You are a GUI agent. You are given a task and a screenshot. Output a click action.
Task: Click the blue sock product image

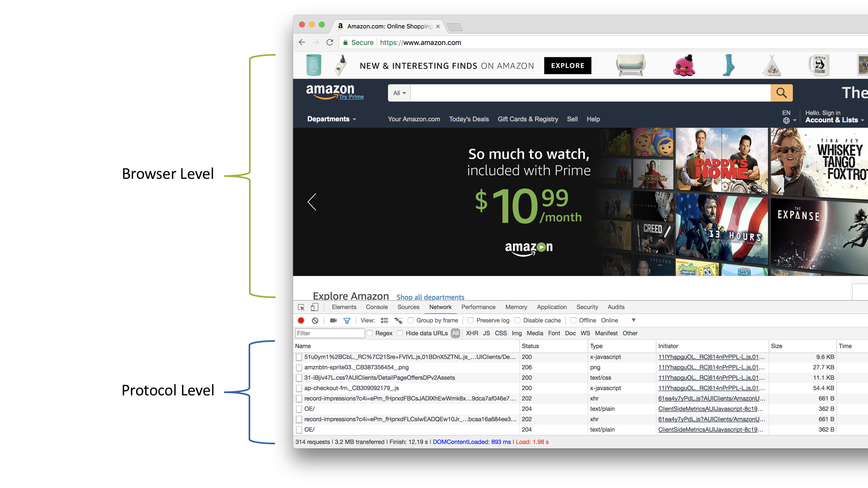[728, 65]
